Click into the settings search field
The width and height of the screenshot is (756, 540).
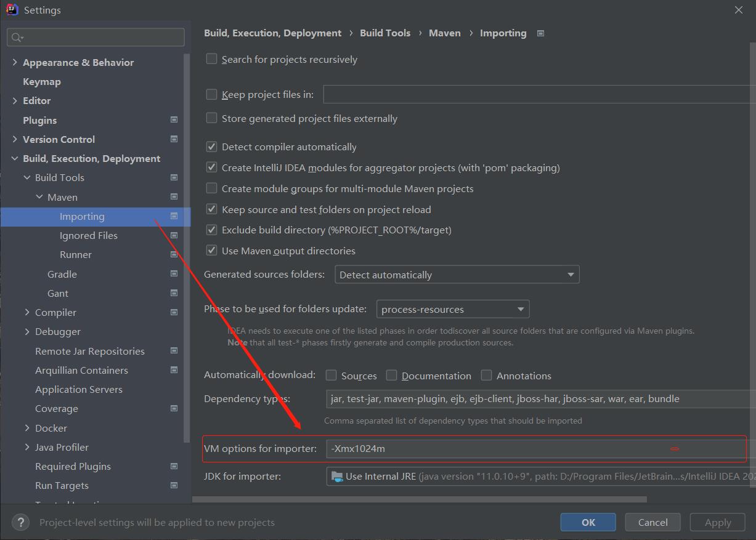[96, 37]
